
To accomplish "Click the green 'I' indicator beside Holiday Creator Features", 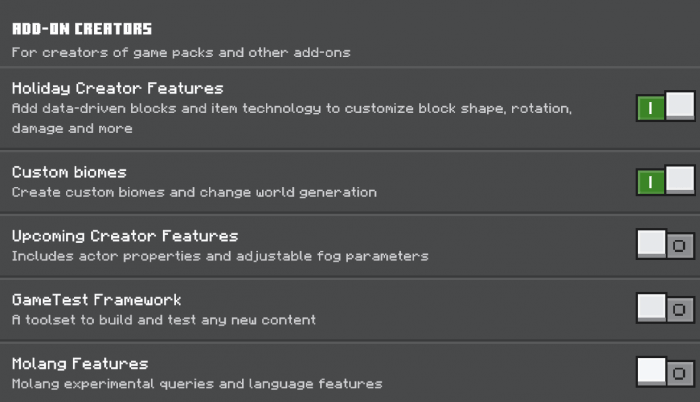I will pyautogui.click(x=650, y=108).
